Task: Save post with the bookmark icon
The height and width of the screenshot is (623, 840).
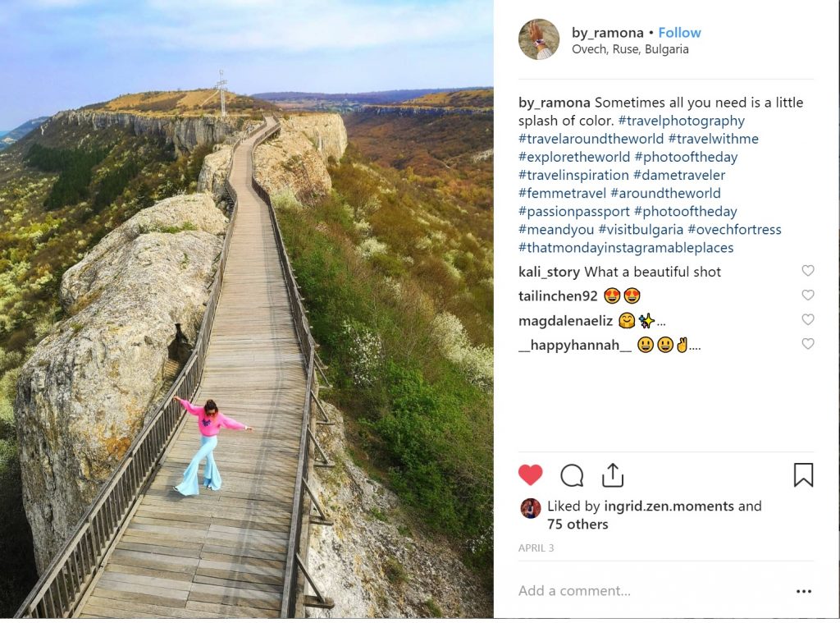Action: (x=803, y=475)
